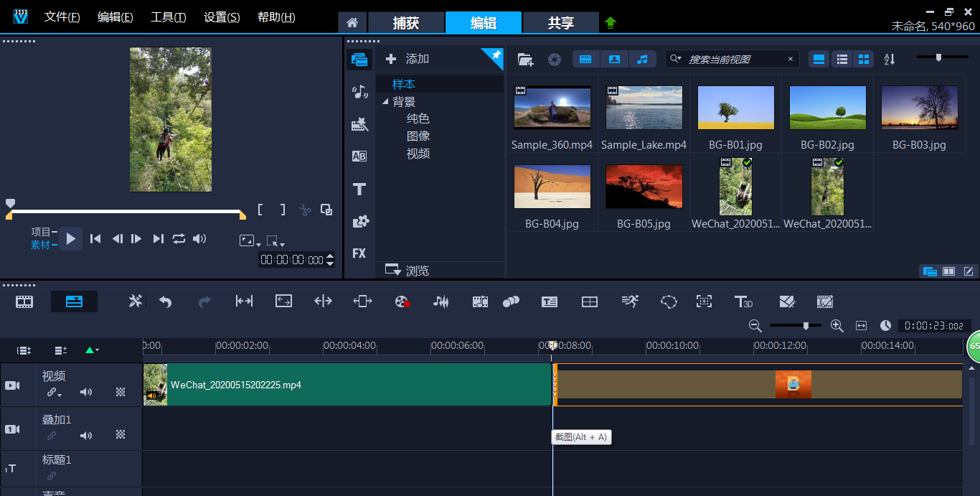Mute the 叠加1 track audio

coord(86,436)
